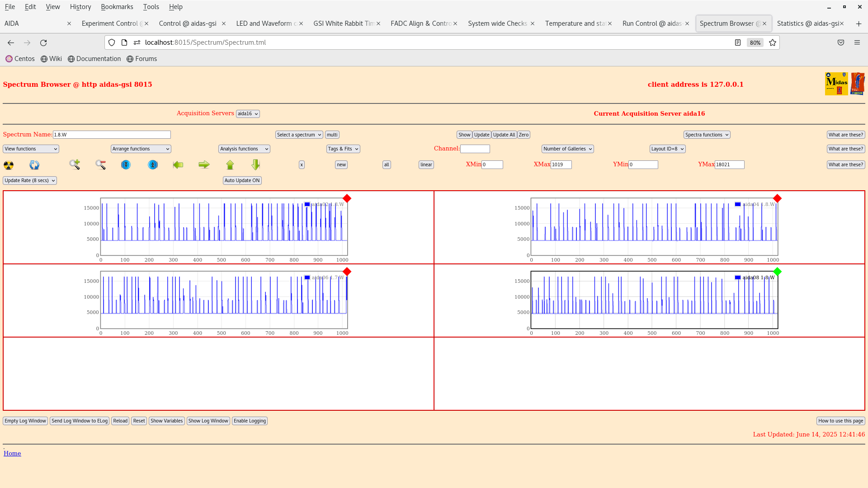
Task: Toggle the Auto Update ON button
Action: tap(242, 180)
